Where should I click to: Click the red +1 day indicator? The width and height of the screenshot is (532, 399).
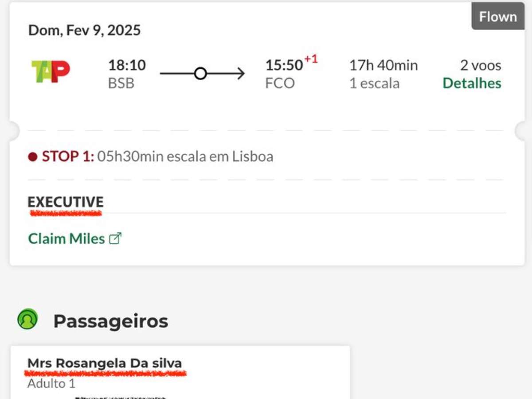coord(311,59)
